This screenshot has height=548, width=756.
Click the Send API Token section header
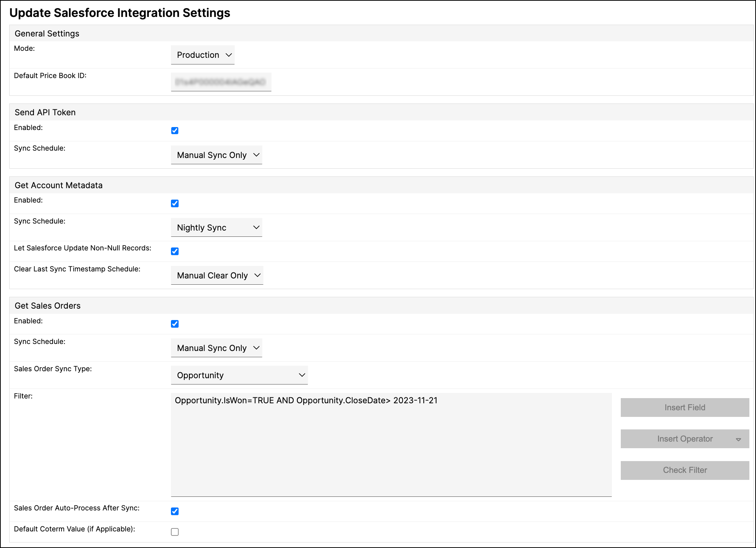[381, 112]
